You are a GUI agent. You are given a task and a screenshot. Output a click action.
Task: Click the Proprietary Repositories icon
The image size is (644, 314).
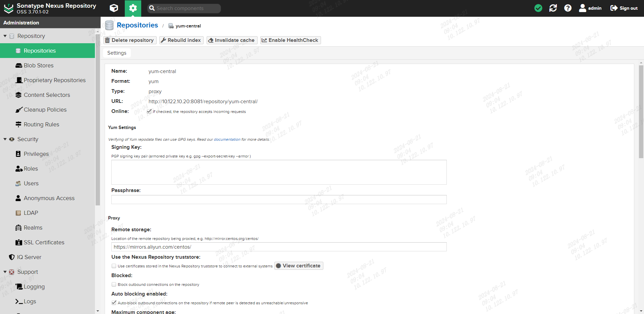[x=19, y=80]
